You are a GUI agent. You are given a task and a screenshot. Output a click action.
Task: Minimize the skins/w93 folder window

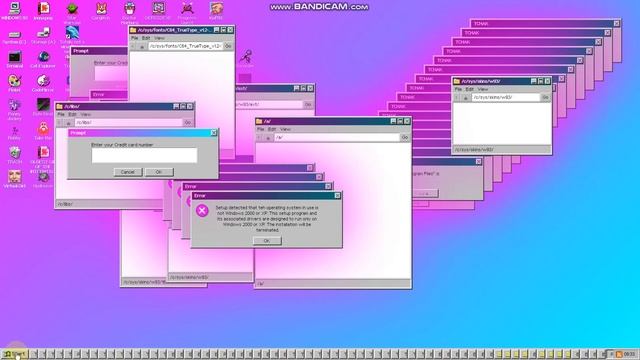pos(533,81)
